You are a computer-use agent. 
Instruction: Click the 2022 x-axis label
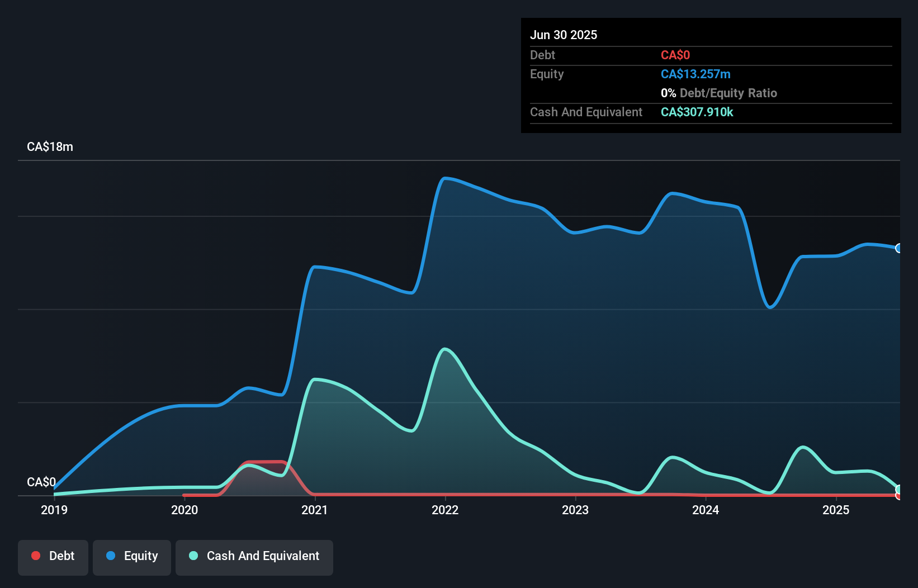click(445, 510)
